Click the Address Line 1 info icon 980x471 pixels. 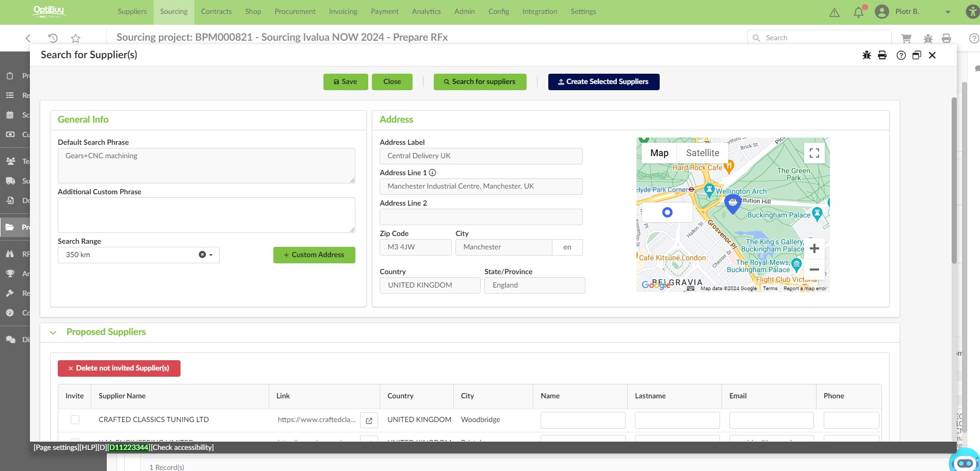pyautogui.click(x=433, y=173)
